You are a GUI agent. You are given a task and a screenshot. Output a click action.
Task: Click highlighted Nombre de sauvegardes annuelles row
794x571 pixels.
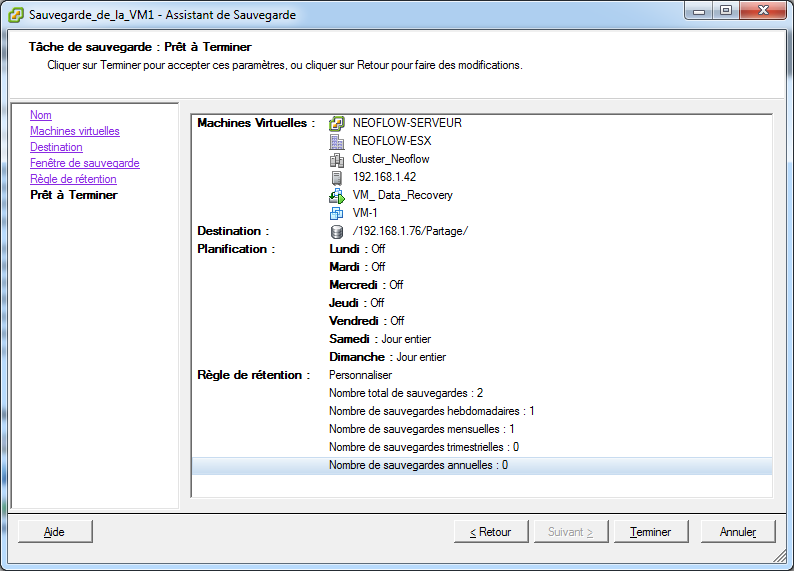(x=482, y=465)
